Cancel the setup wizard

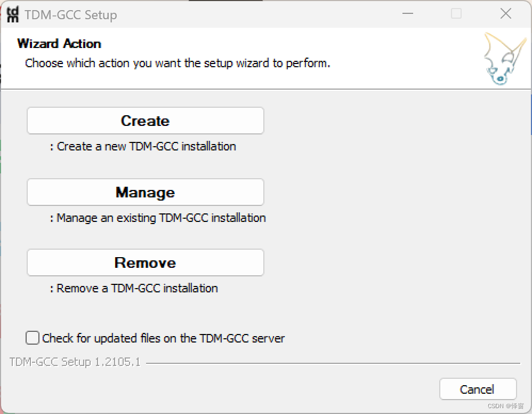click(478, 389)
